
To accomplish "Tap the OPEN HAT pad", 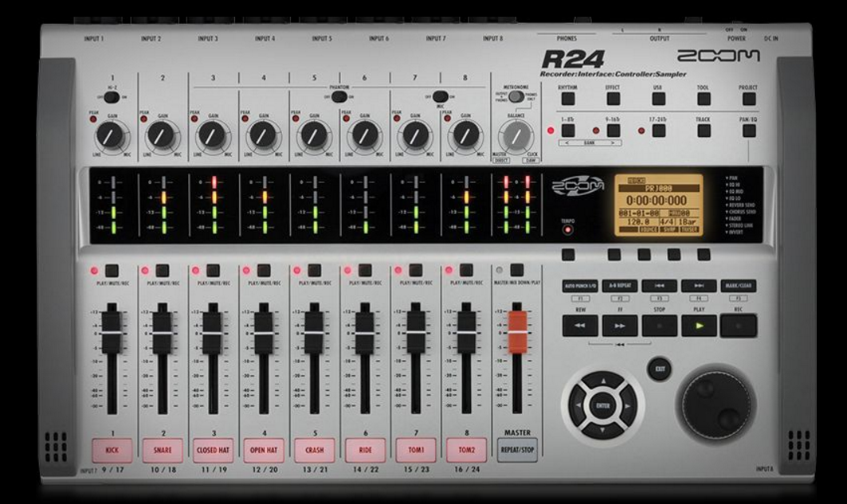I will tap(264, 450).
